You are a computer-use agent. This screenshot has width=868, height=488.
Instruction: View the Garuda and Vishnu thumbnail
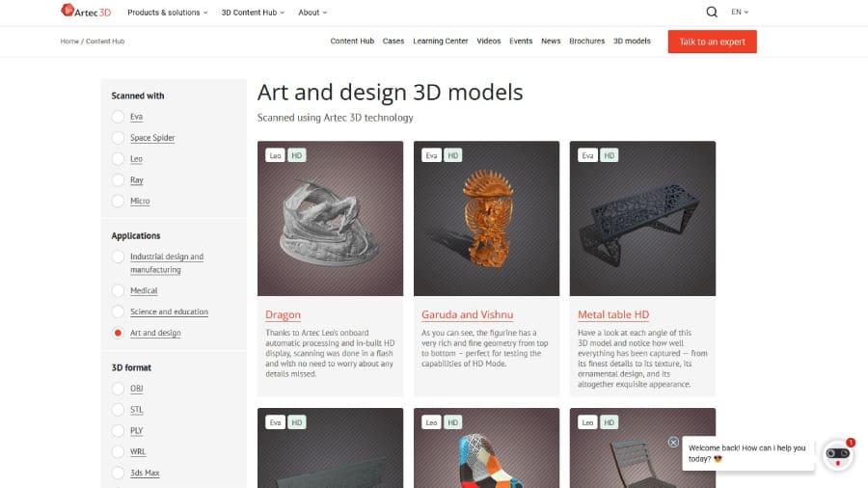click(487, 219)
